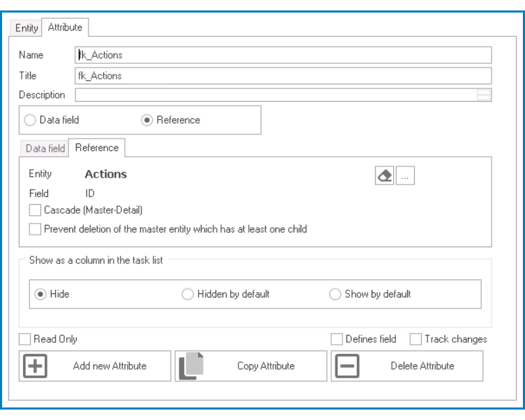
Task: Enable Cascade (Master-Detail) checkbox
Action: pos(35,210)
